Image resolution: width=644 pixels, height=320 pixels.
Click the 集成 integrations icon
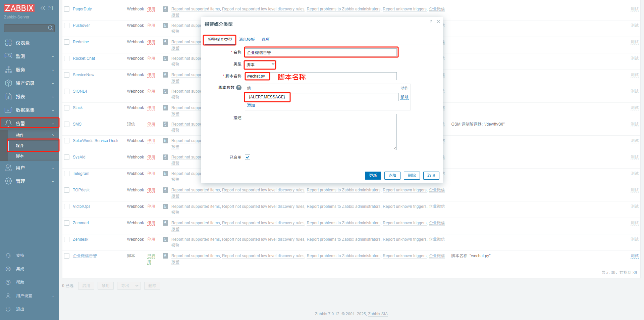[8, 269]
